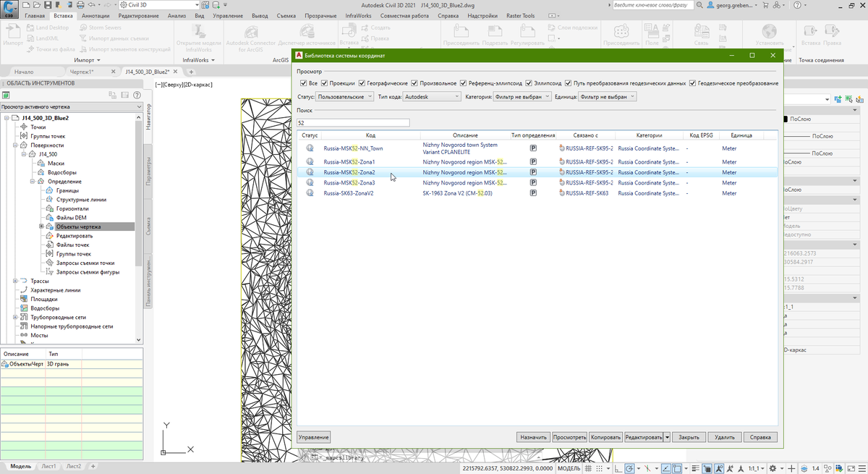Click the customization menu icon in the status bar
The width and height of the screenshot is (868, 474).
[x=861, y=468]
